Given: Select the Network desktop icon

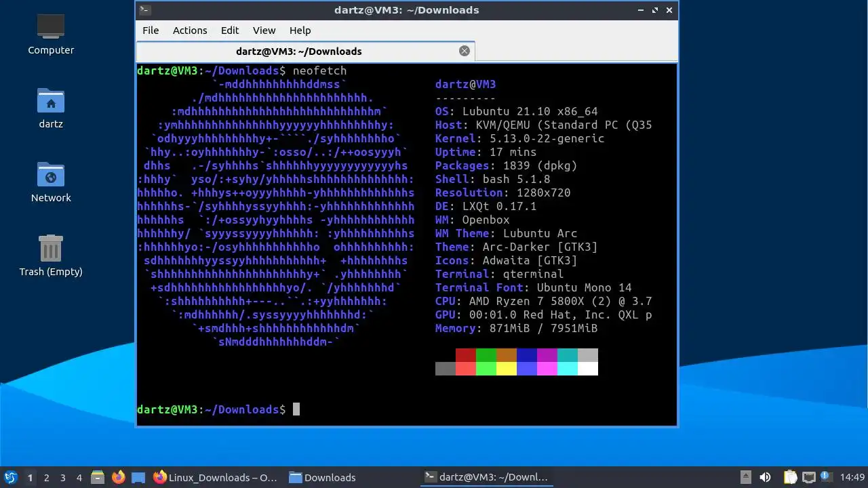Looking at the screenshot, I should click(51, 182).
